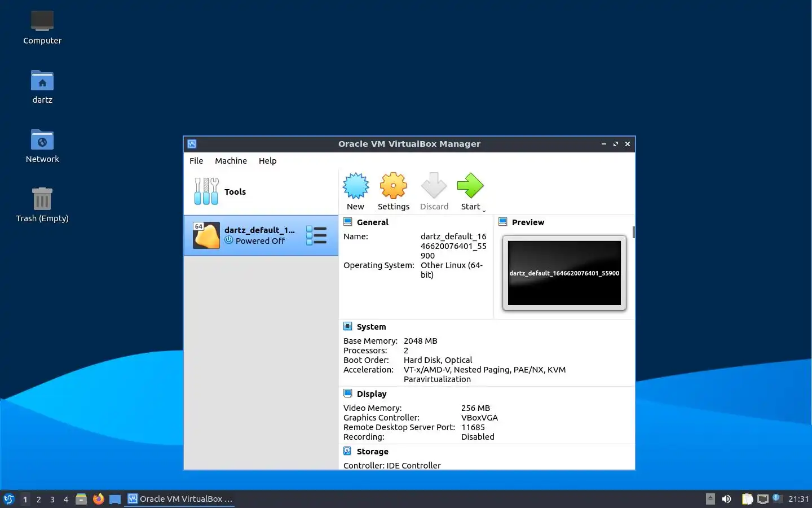Click the Preview section icon

503,222
